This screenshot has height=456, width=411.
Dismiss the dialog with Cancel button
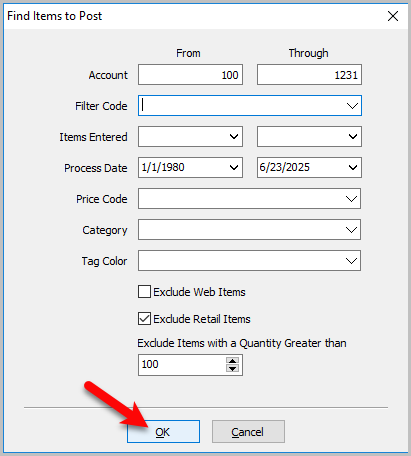[x=248, y=432]
